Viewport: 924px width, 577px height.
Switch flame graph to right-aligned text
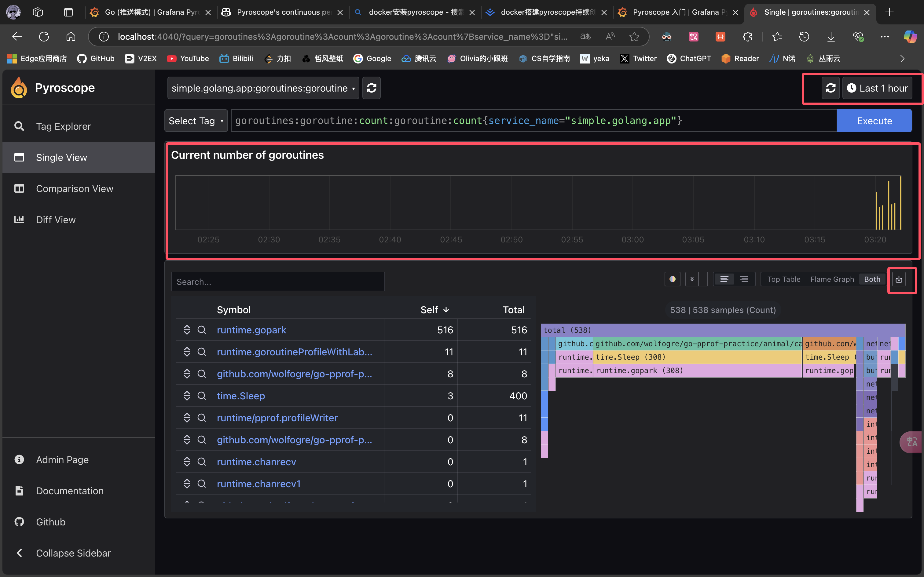click(744, 279)
